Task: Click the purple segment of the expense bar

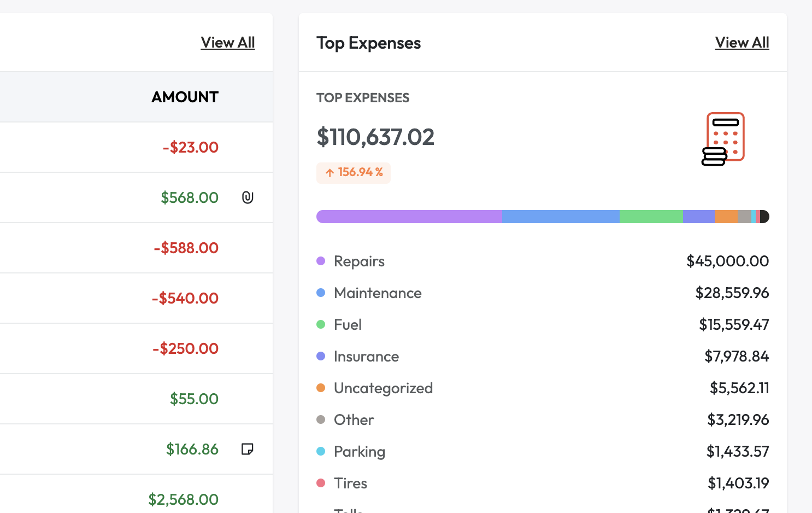Action: click(x=409, y=216)
